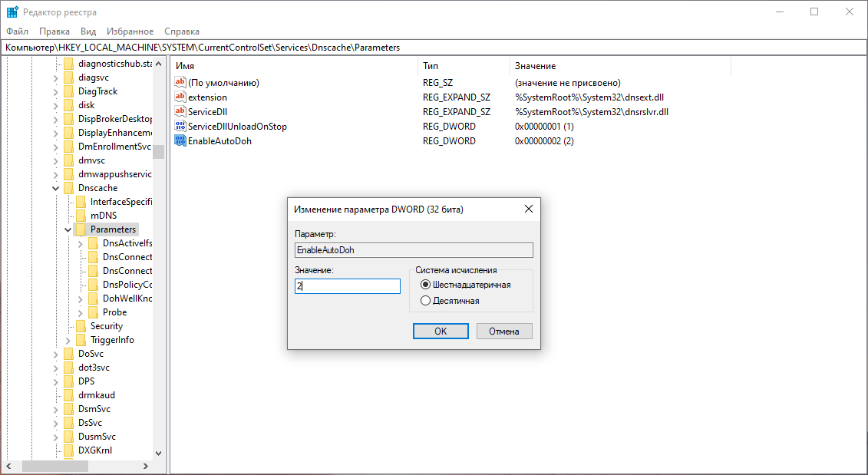Collapse the Parameters tree node
The image size is (868, 475).
click(68, 229)
